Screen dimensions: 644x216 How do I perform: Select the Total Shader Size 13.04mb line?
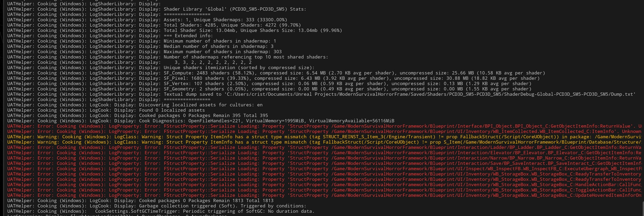point(253,31)
